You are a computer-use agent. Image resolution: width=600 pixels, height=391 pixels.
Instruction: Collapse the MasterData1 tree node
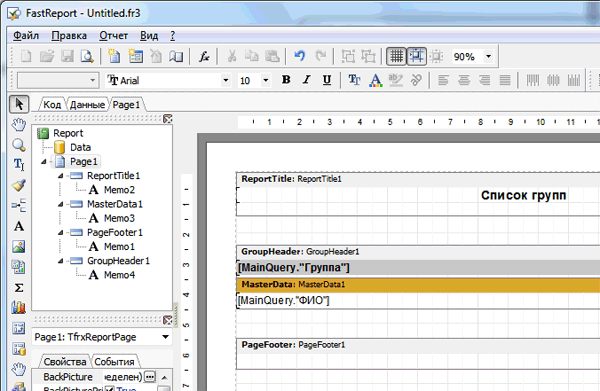coord(60,204)
